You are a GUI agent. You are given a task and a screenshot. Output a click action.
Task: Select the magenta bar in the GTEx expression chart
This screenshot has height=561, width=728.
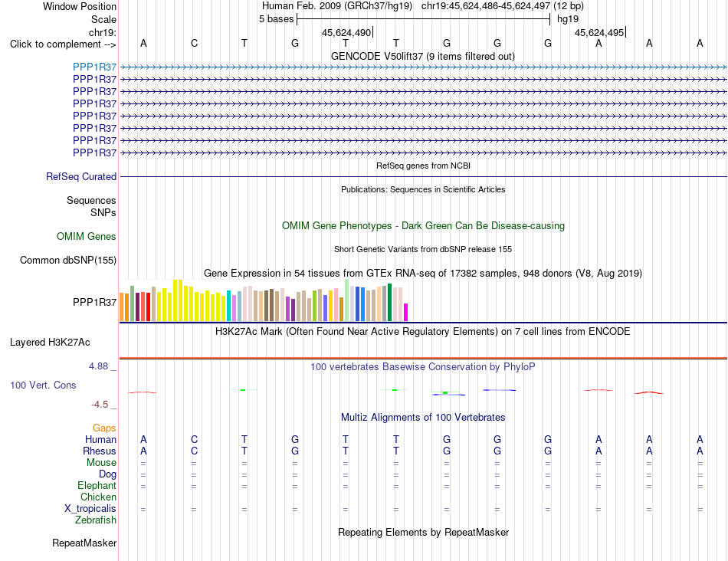click(406, 312)
